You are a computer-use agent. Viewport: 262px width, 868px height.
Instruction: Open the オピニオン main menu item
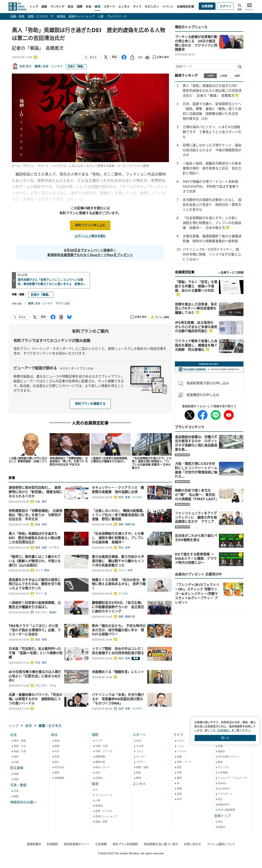152,6
